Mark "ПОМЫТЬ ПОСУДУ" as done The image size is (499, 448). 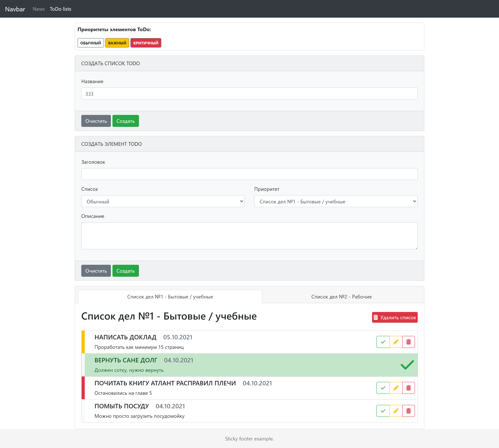click(383, 411)
